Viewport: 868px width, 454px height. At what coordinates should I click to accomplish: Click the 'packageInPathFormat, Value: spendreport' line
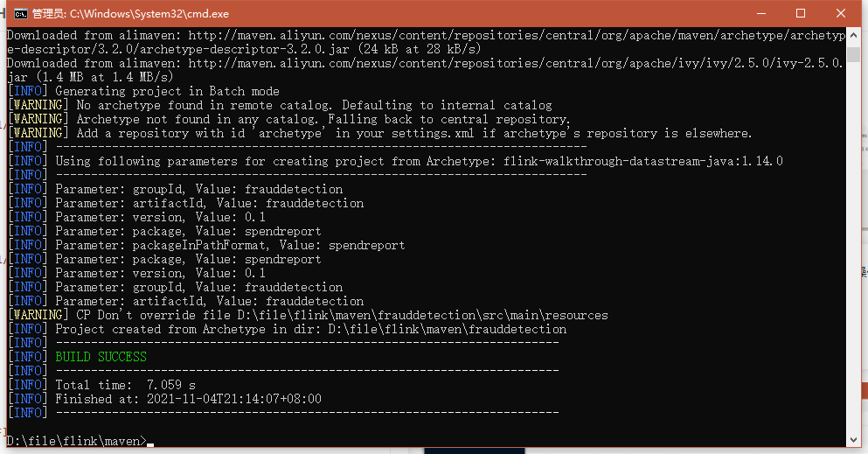tap(230, 245)
